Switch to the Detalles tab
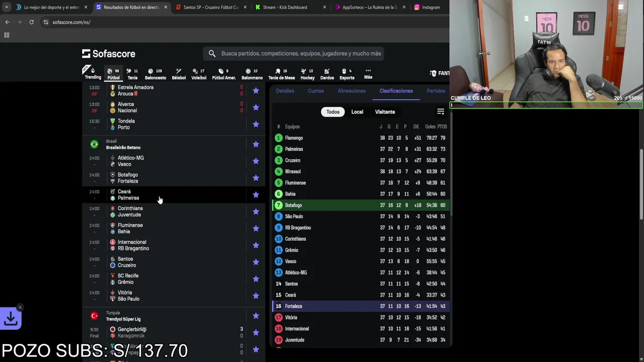This screenshot has width=644, height=362. [x=285, y=91]
